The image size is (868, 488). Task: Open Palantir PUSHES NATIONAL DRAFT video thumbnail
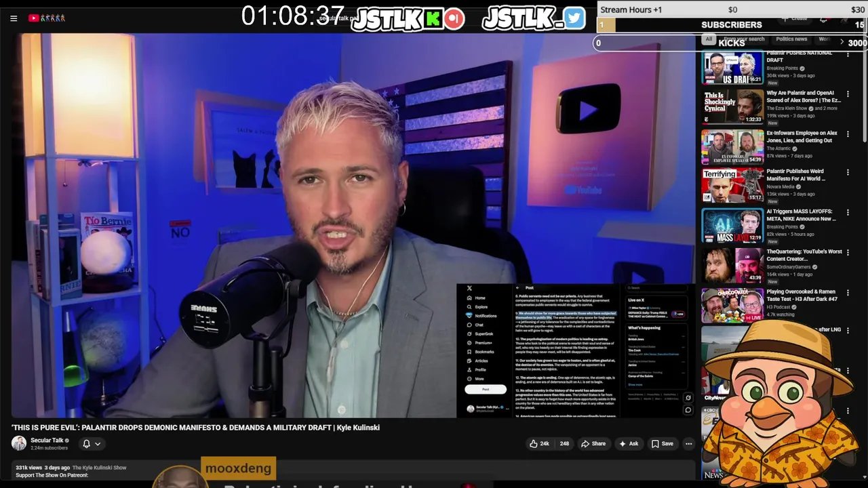pos(732,68)
